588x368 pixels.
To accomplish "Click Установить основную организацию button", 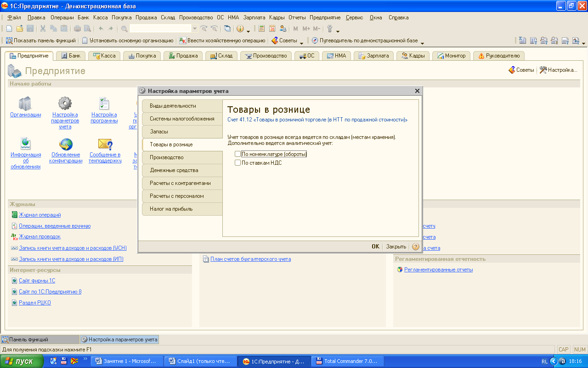I will click(128, 40).
